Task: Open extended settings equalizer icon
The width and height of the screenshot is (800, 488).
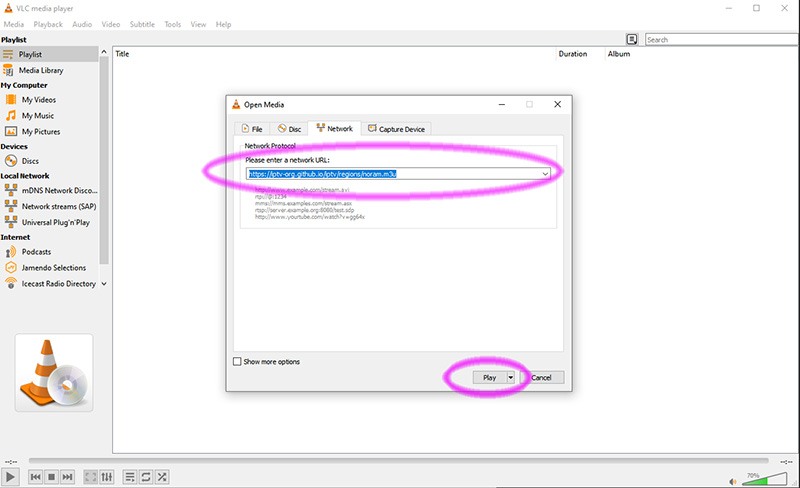Action: [x=107, y=477]
